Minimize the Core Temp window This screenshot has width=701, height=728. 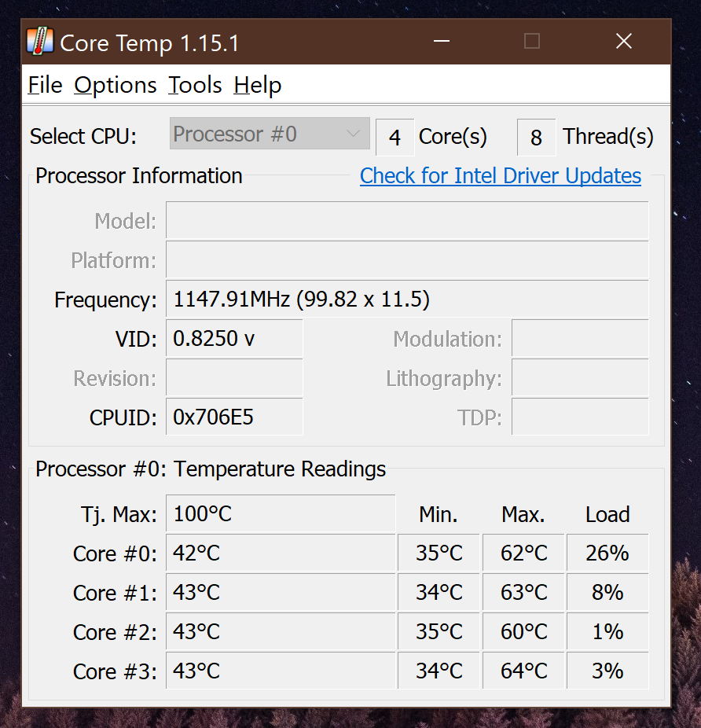tap(442, 42)
